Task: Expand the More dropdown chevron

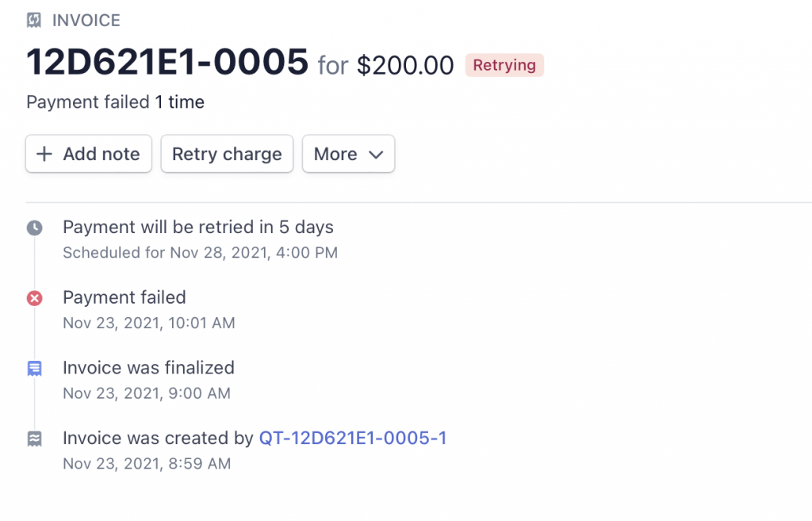Action: (x=376, y=154)
